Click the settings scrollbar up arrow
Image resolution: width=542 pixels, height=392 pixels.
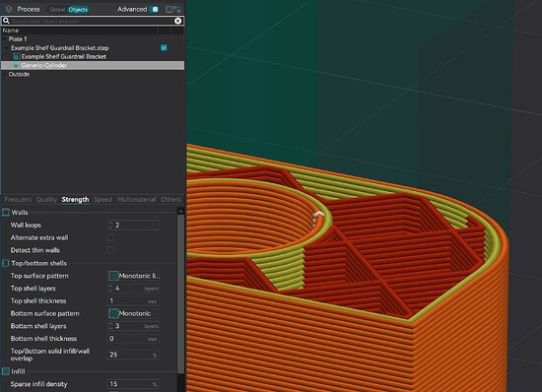180,211
